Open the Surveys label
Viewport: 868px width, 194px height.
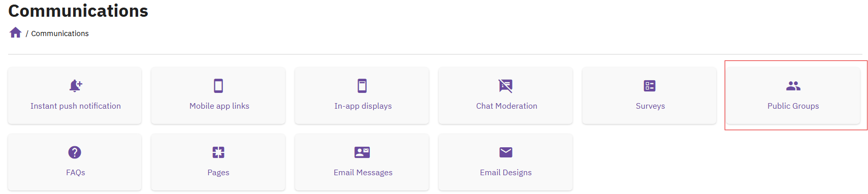(650, 106)
